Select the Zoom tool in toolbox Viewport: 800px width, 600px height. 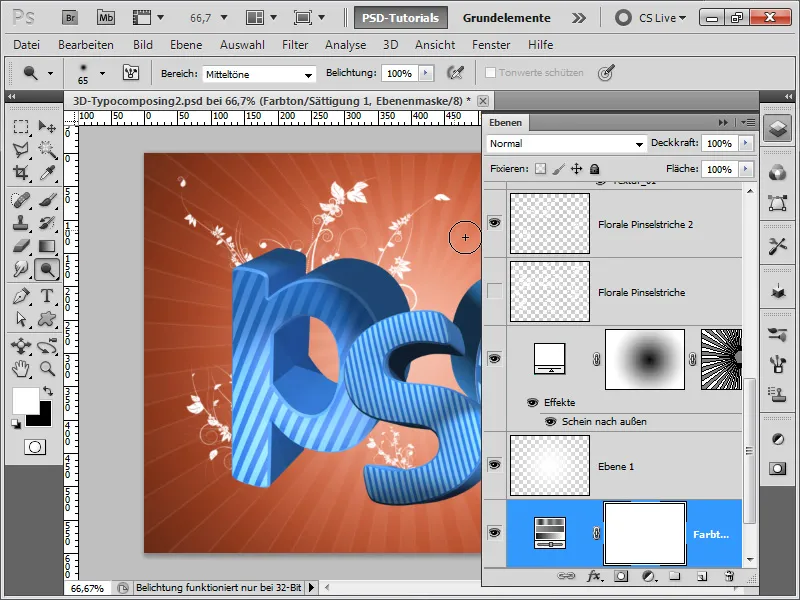47,369
